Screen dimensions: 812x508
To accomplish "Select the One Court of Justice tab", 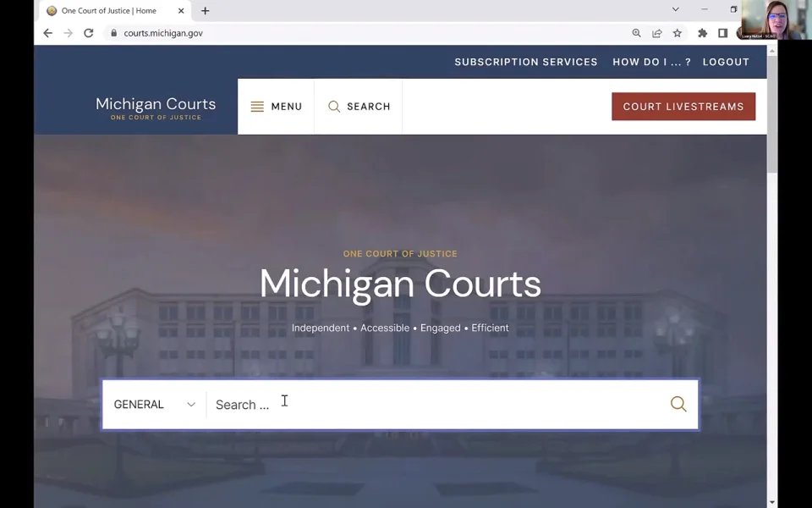I will (115, 11).
